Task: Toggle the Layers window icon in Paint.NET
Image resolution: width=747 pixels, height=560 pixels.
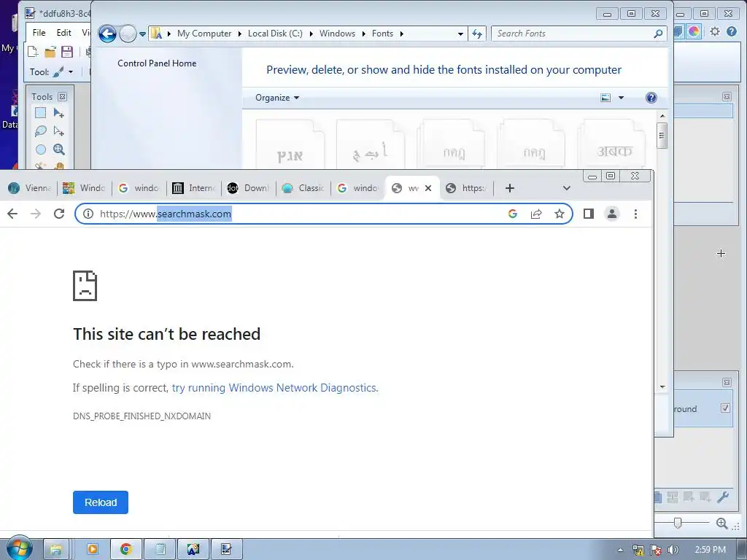Action: 678,31
